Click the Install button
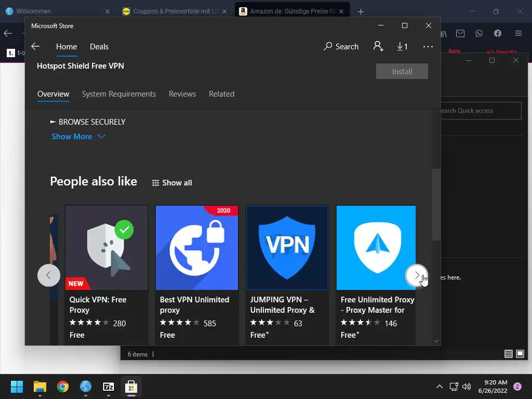This screenshot has height=399, width=532. pos(402,71)
